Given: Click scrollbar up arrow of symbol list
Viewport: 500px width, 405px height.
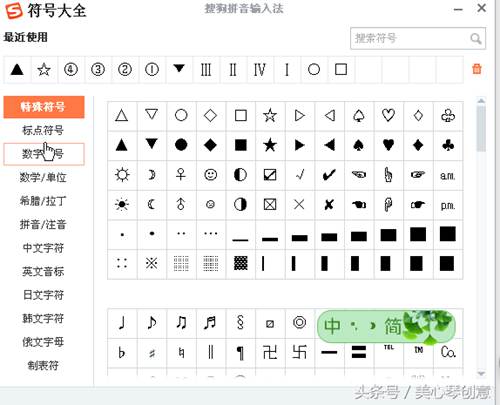Looking at the screenshot, I should click(x=481, y=100).
